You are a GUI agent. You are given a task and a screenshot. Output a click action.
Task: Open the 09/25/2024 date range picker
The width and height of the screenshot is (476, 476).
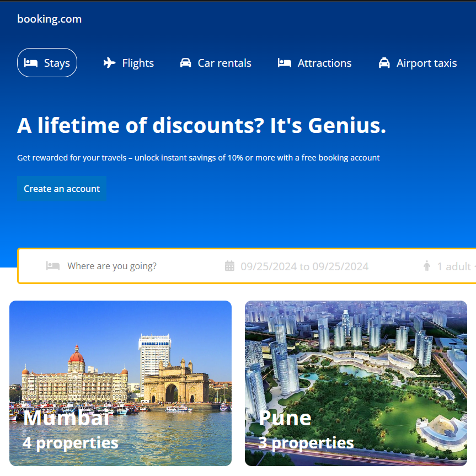[x=297, y=266]
